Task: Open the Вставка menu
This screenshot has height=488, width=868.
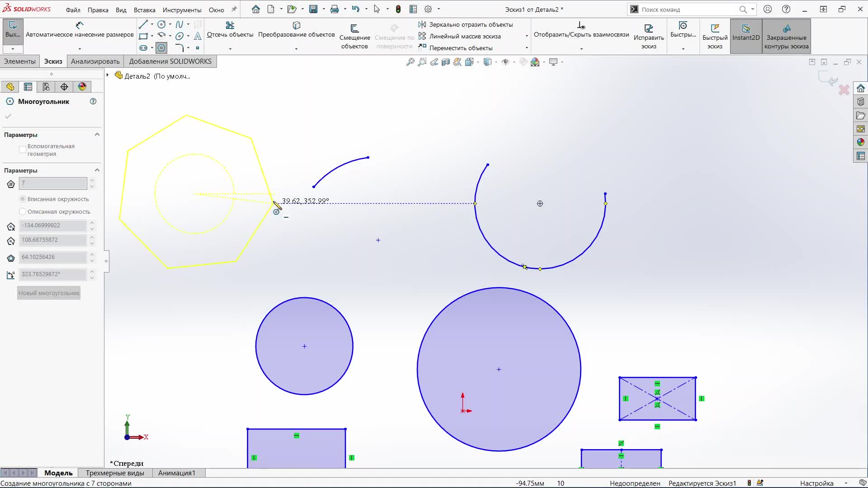Action: (x=144, y=9)
